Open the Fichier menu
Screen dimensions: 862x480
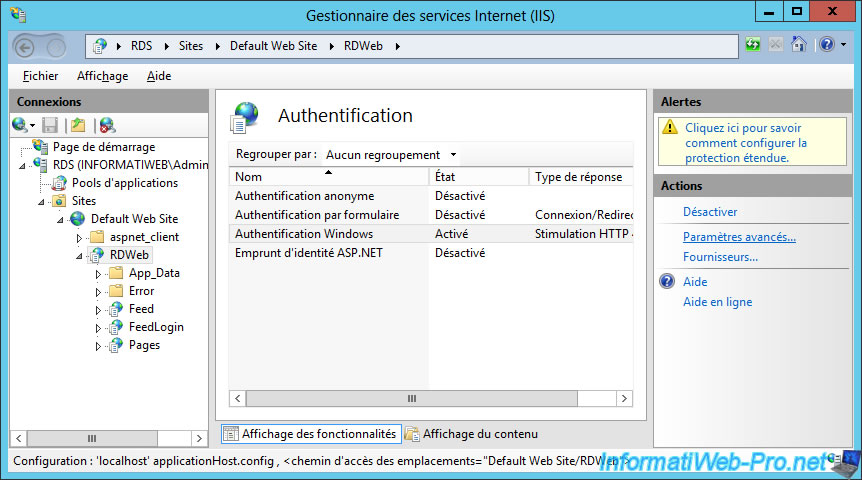41,76
